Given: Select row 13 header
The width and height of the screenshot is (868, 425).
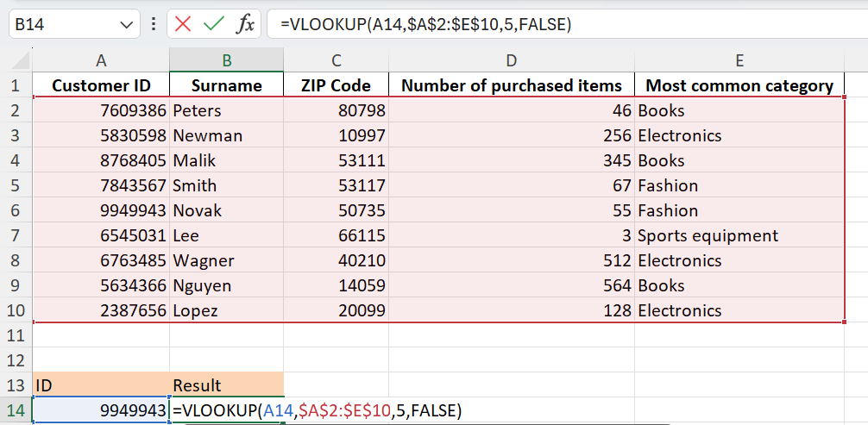Looking at the screenshot, I should pyautogui.click(x=16, y=385).
